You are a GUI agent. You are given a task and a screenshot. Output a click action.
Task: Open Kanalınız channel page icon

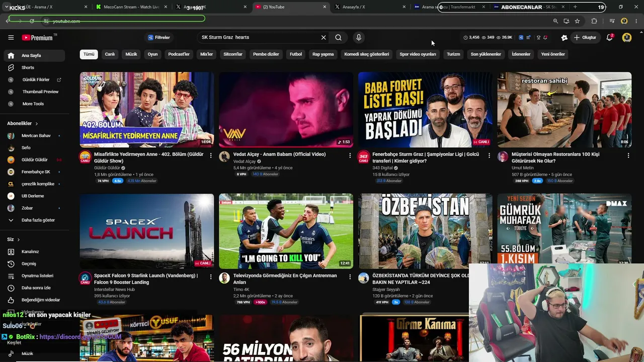[x=11, y=251]
